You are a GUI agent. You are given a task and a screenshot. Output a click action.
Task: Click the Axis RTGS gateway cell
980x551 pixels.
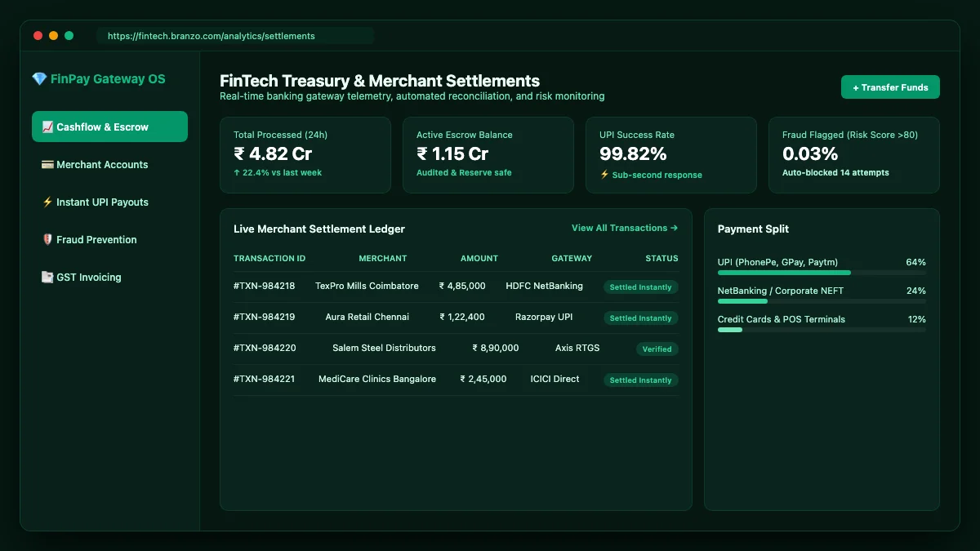pos(577,349)
